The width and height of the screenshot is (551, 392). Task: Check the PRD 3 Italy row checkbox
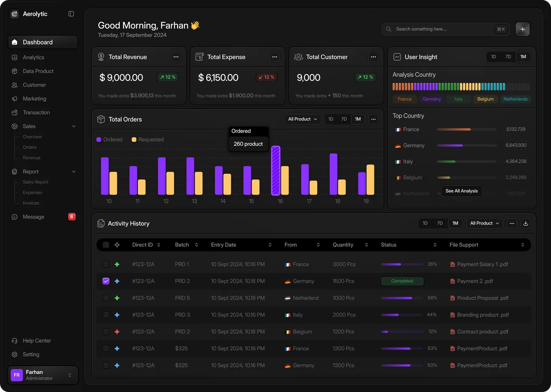[x=106, y=315]
